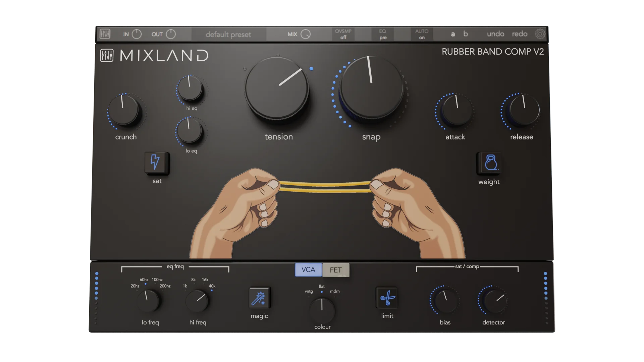Screen dimensions: 644x362
Task: Toggle the limit scissors button
Action: [387, 298]
